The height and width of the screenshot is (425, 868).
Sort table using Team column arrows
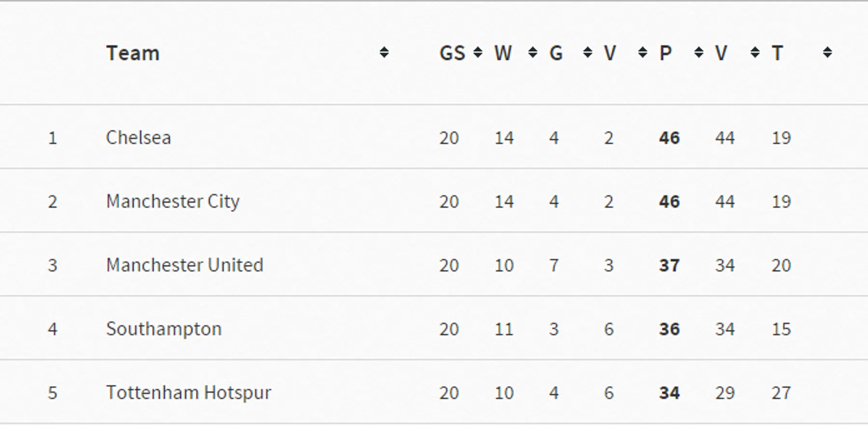[384, 53]
